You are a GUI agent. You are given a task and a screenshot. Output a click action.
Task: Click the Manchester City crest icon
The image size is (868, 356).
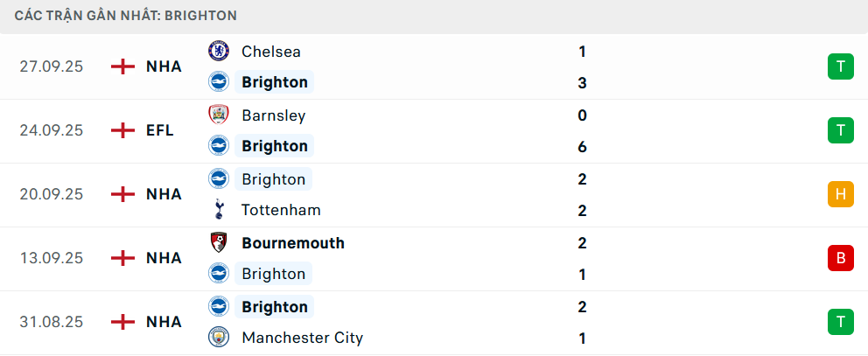point(218,338)
